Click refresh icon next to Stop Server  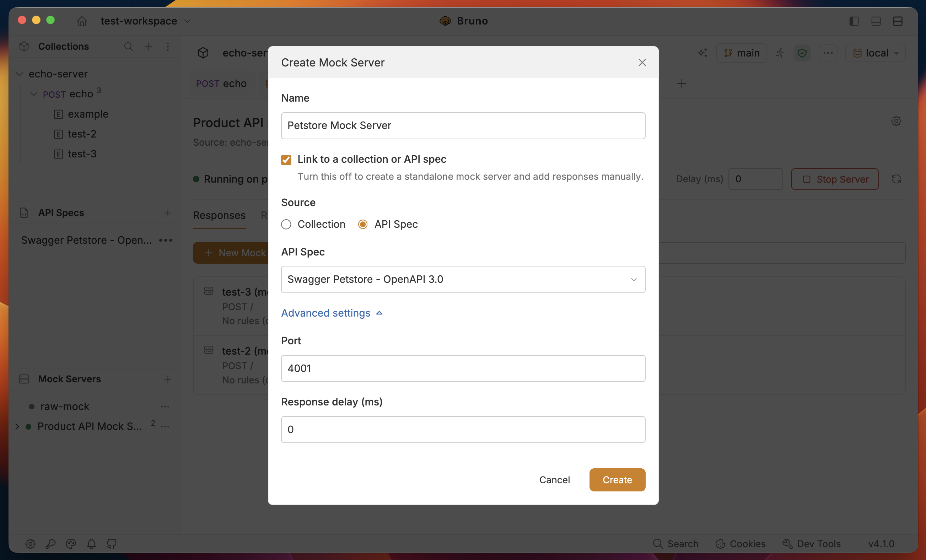tap(896, 179)
